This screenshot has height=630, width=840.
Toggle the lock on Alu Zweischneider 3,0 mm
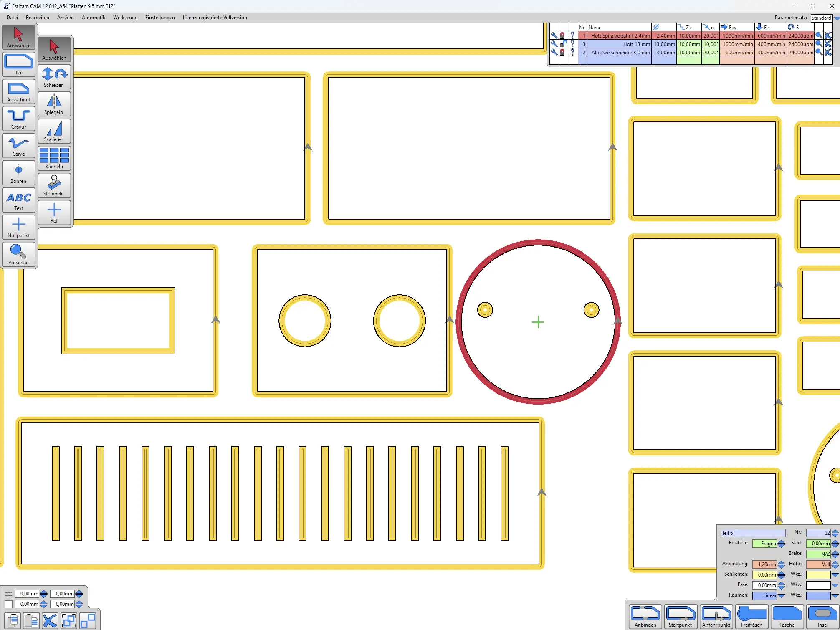click(x=562, y=53)
